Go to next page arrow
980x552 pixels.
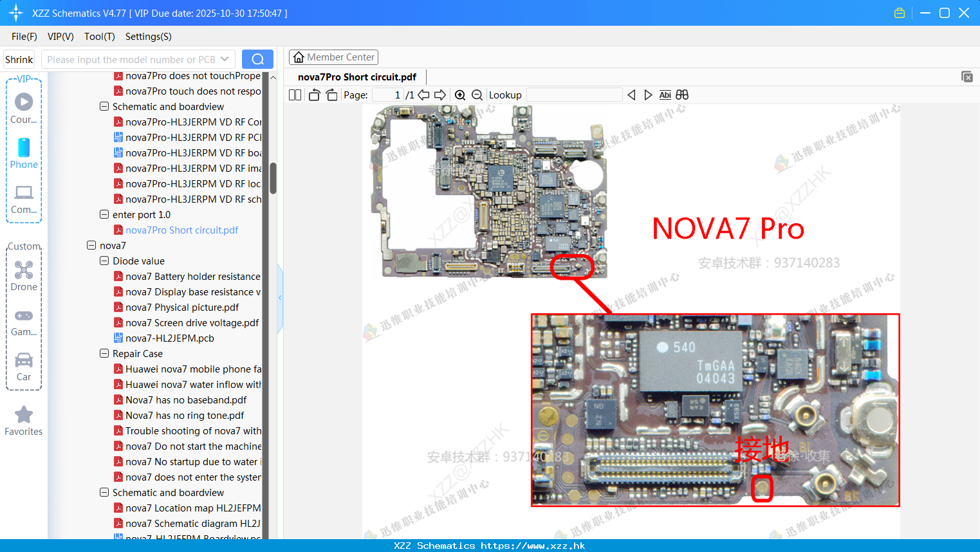[440, 95]
